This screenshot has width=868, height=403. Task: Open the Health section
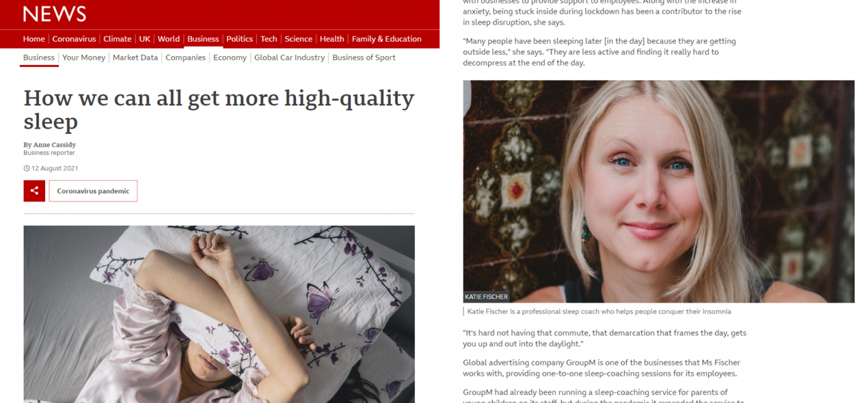332,39
